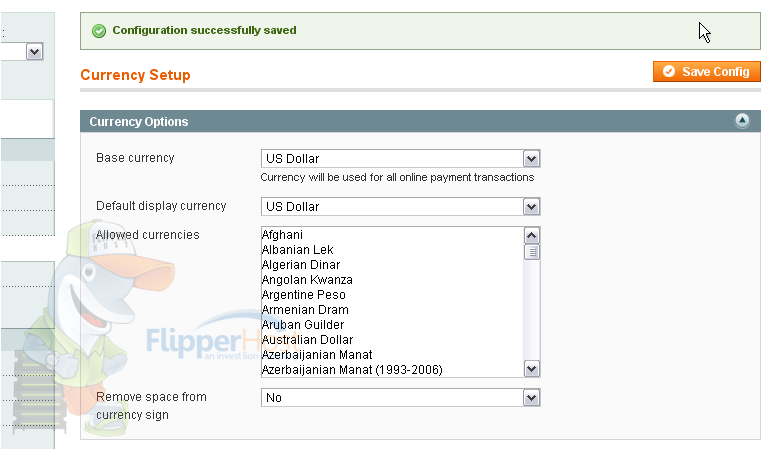776x450 pixels.
Task: Click the allowed currencies scroll down arrow
Action: tap(532, 369)
